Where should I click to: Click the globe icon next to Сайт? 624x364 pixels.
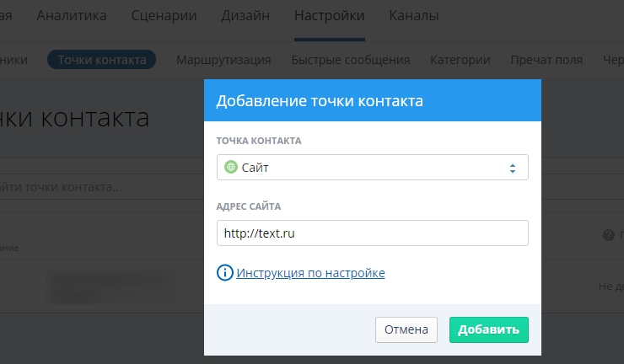click(x=231, y=168)
